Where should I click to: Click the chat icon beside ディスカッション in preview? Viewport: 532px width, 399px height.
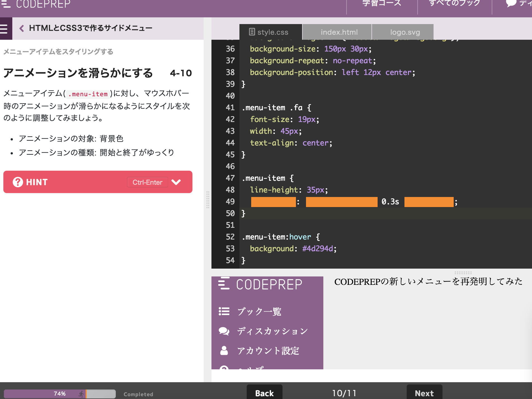[x=224, y=331]
